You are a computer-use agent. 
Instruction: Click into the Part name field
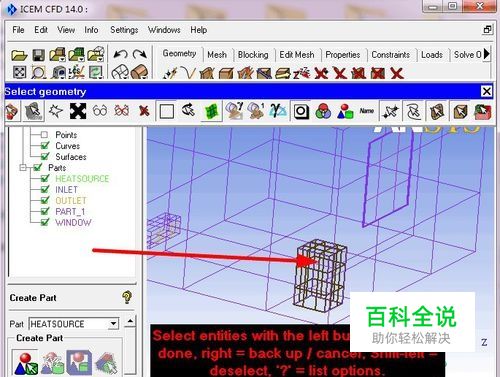tap(69, 324)
